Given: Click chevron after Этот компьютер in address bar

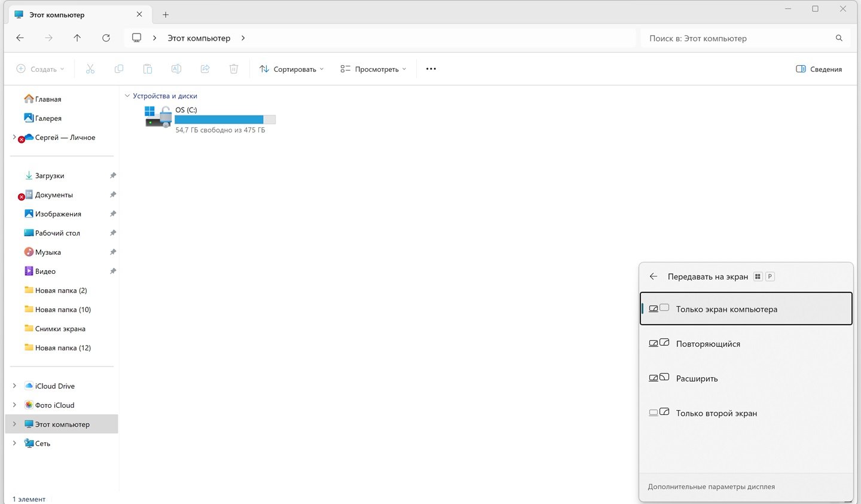Looking at the screenshot, I should point(243,38).
